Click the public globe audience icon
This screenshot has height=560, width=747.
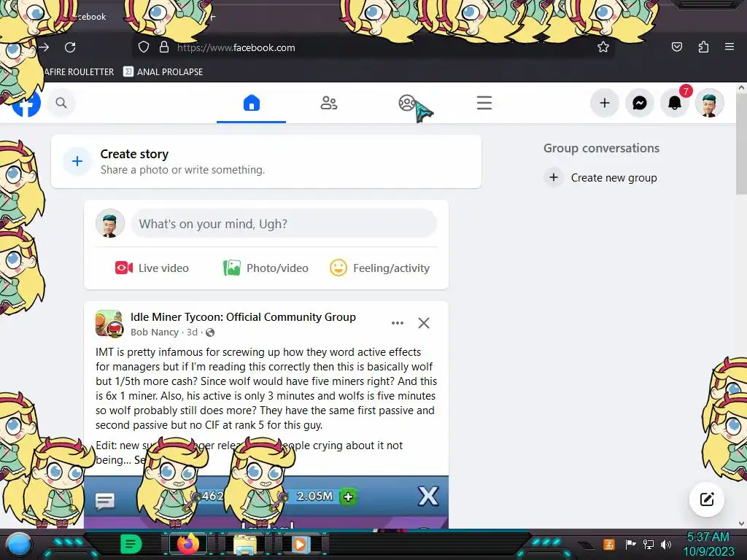(x=210, y=332)
